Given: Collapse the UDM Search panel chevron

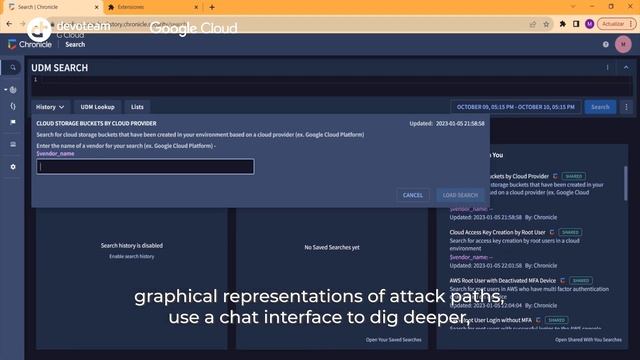Looking at the screenshot, I should (626, 68).
